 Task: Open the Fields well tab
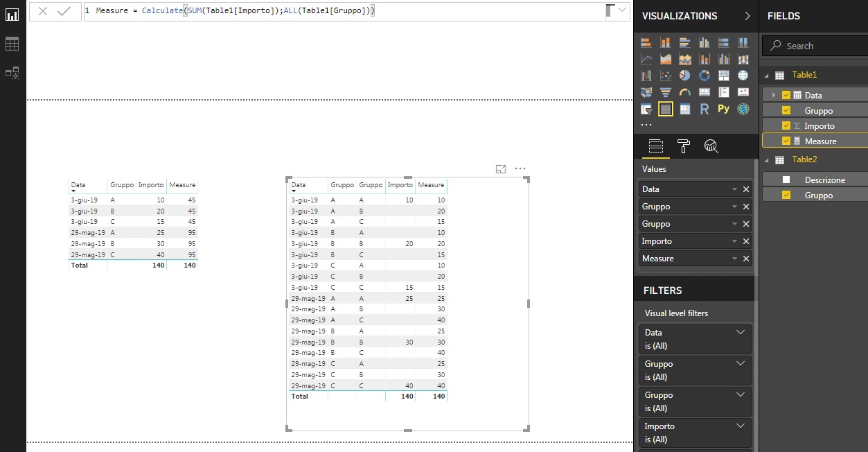(655, 146)
